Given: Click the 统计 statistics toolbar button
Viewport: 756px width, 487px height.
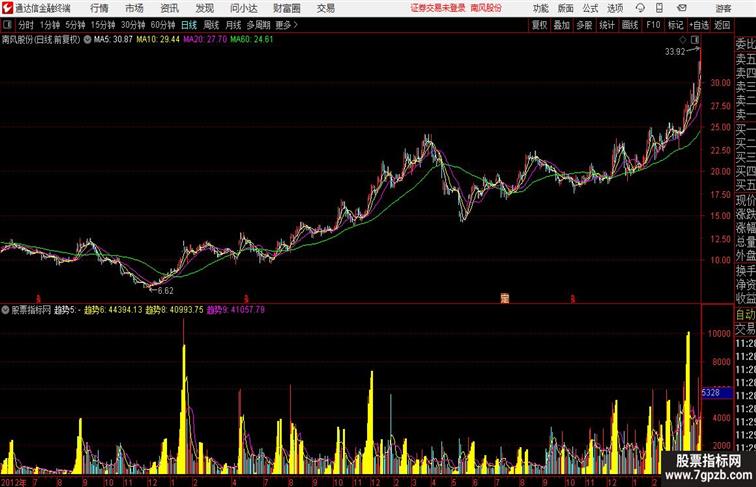Looking at the screenshot, I should (x=607, y=25).
